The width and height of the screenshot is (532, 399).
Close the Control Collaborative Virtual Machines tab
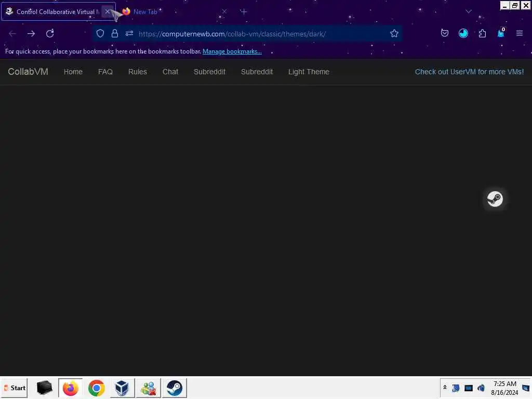tap(107, 11)
